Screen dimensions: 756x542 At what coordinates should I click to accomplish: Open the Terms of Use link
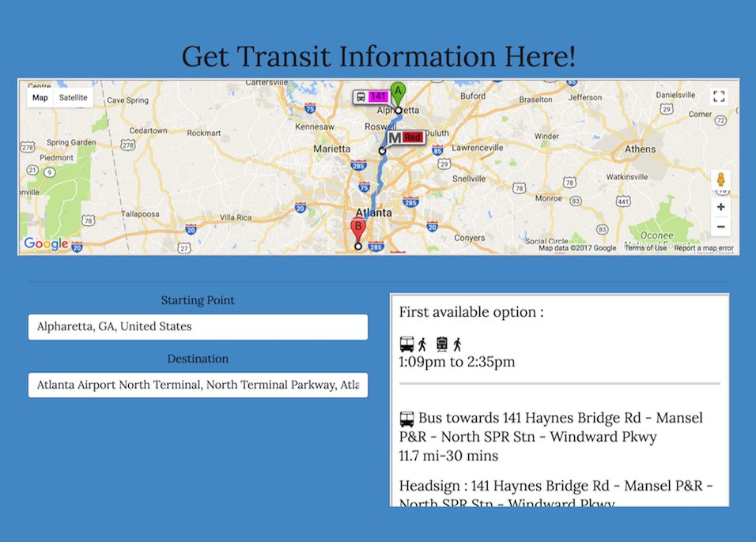(645, 248)
